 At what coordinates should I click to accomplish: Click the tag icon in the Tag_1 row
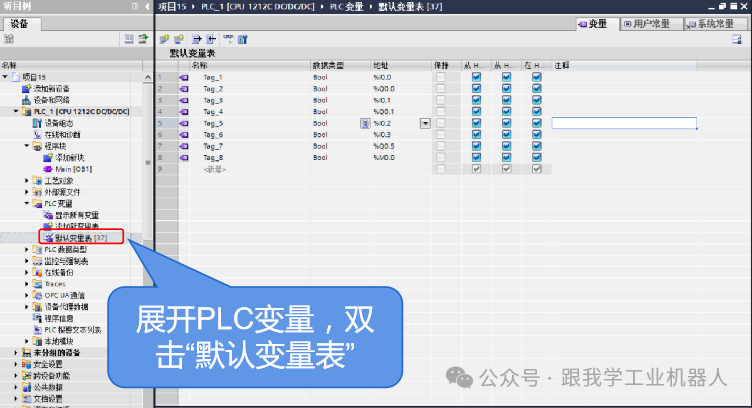point(183,77)
